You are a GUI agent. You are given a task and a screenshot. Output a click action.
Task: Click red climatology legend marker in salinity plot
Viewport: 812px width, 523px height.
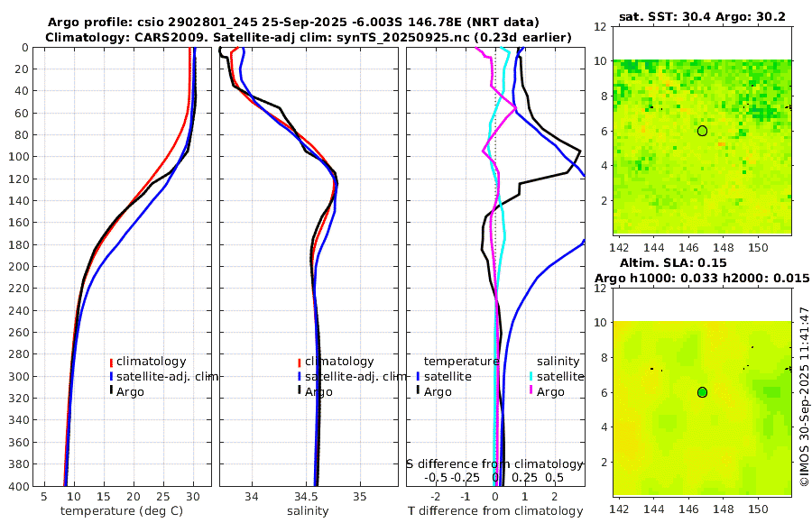300,362
